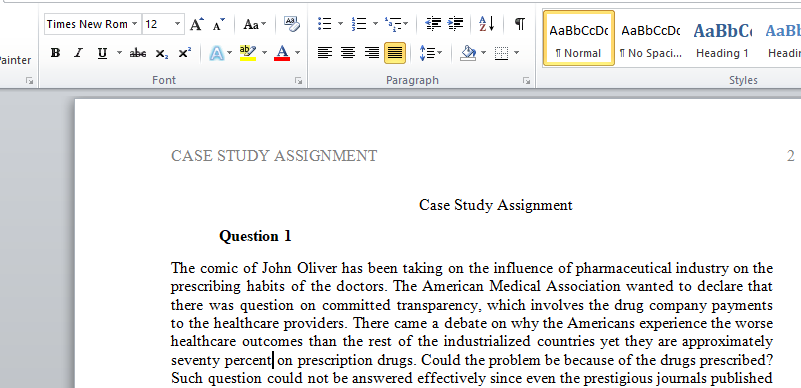
Task: Toggle Show/Hide paragraph marks
Action: pyautogui.click(x=520, y=24)
